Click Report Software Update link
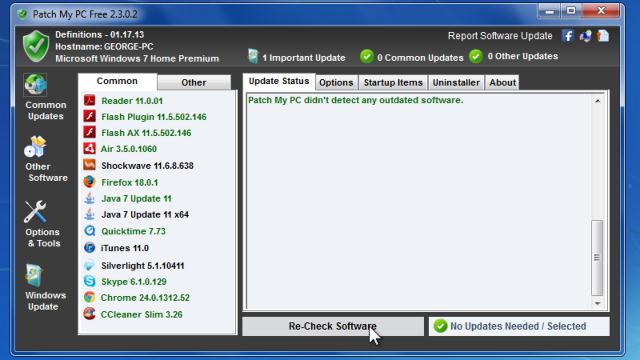The image size is (640, 360). 500,36
